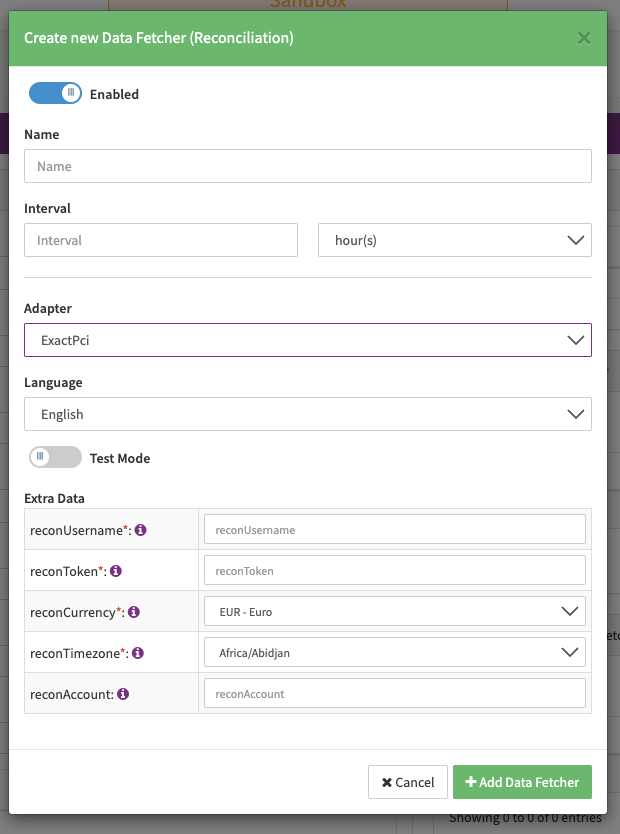Click the Interval number input
The image size is (620, 834).
pyautogui.click(x=161, y=240)
